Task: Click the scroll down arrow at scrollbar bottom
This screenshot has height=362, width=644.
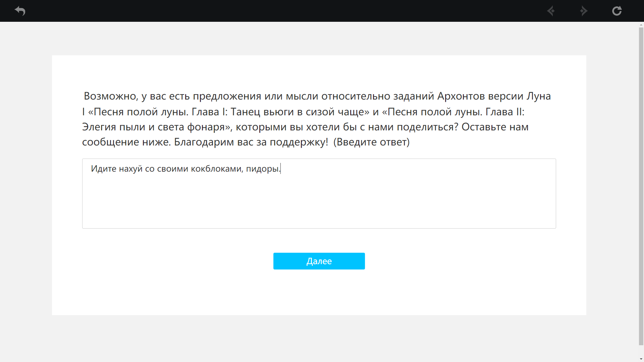Action: [641, 359]
